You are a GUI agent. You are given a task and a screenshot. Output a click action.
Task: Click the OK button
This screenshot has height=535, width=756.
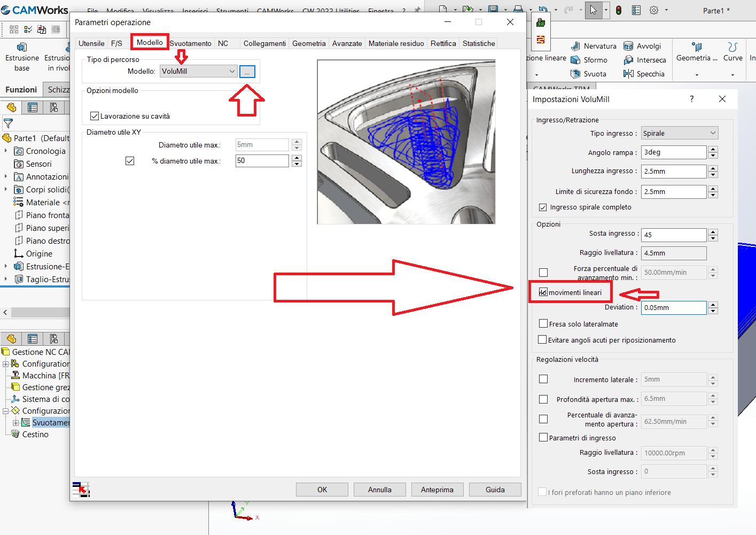click(322, 490)
